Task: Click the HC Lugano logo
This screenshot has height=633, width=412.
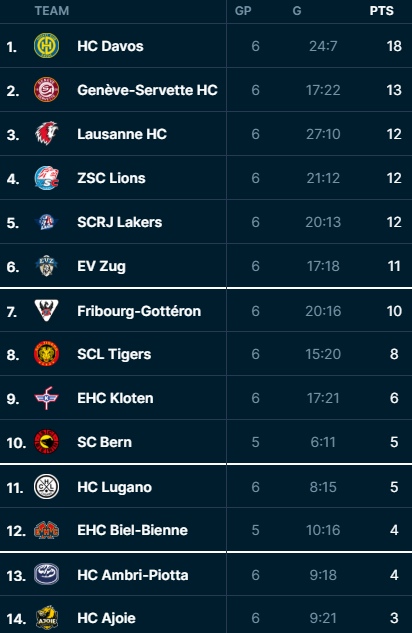Action: coord(46,486)
